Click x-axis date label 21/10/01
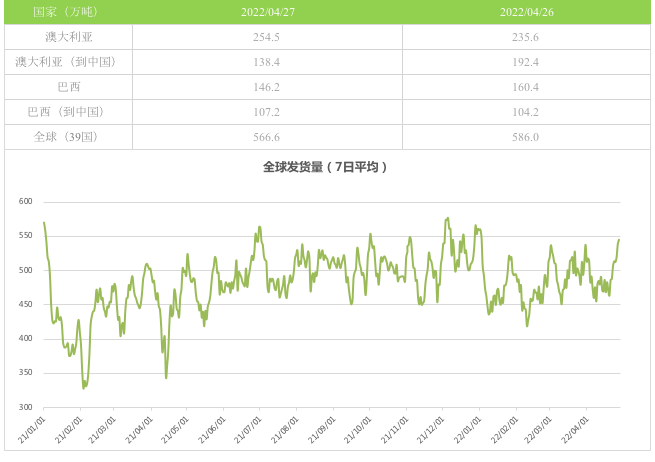 tap(357, 430)
